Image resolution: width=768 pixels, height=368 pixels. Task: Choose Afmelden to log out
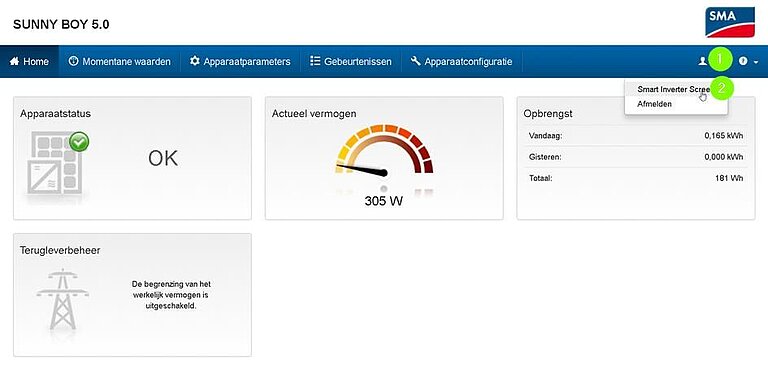(x=675, y=104)
